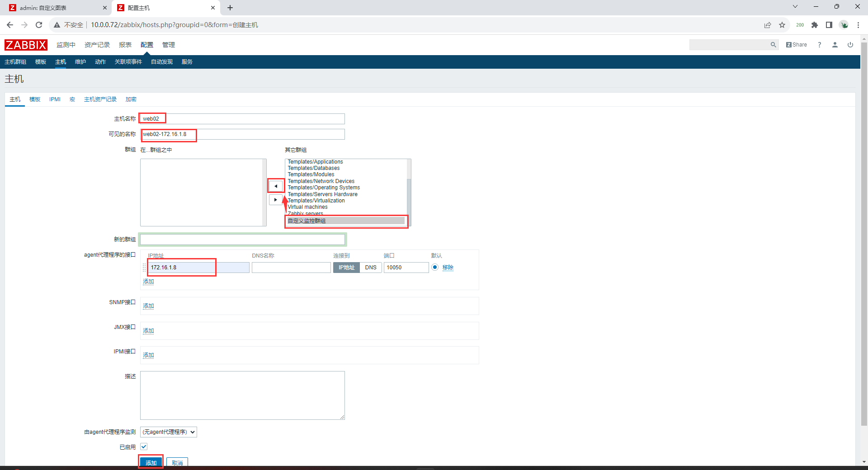This screenshot has width=868, height=470.
Task: Open help question mark icon
Action: coord(819,45)
